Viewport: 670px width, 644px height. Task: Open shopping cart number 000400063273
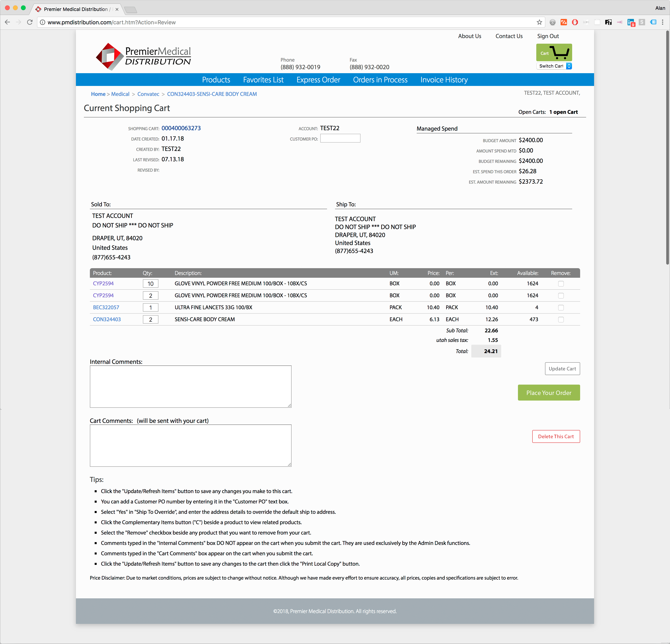click(181, 128)
